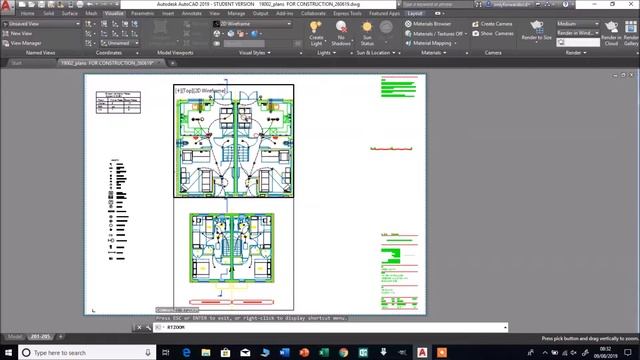Open View Manager

(x=22, y=43)
